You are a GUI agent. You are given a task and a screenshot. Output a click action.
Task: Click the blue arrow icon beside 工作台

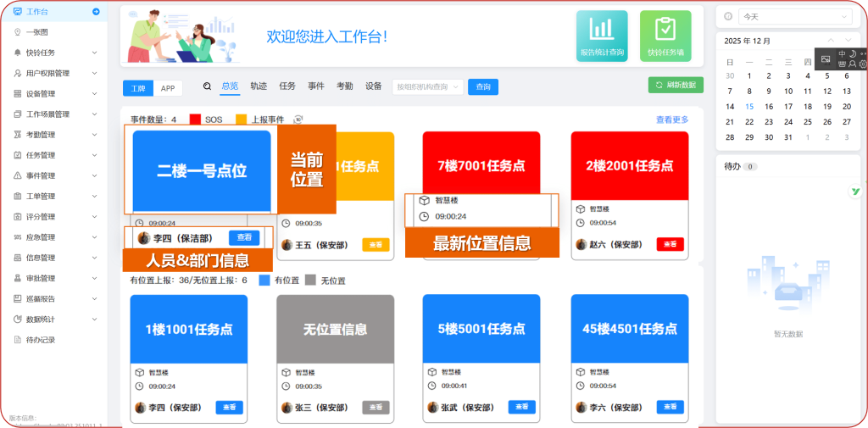[x=96, y=12]
